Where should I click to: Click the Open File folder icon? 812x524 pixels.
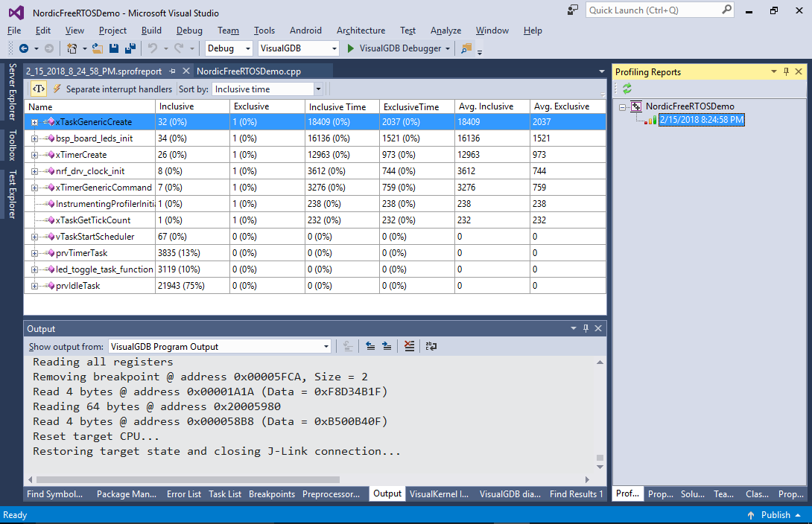click(x=98, y=48)
